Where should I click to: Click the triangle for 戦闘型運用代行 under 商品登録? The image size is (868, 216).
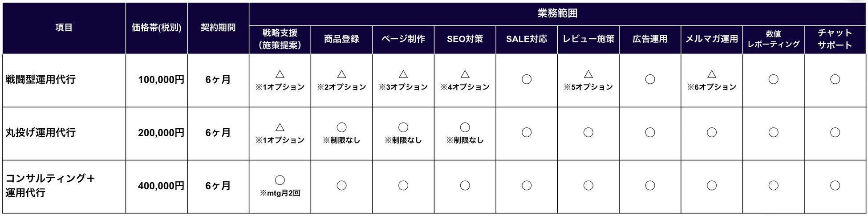341,74
